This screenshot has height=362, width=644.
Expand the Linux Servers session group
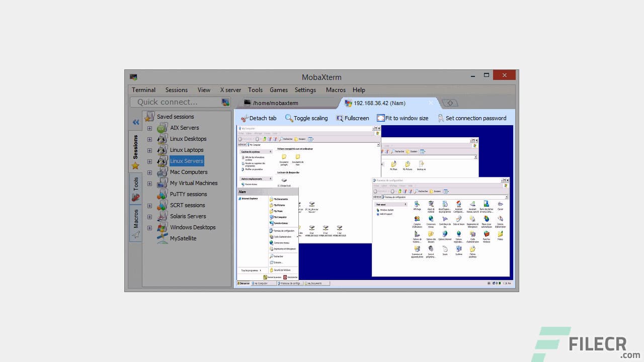[149, 161]
